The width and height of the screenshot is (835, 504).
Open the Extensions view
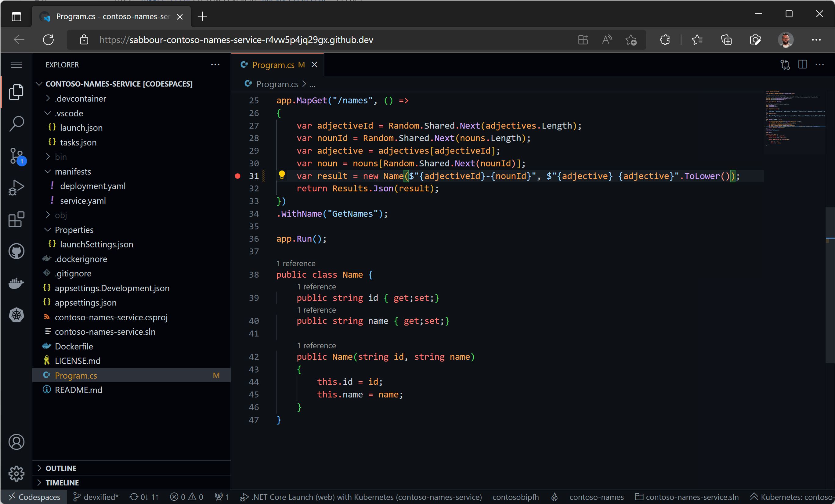tap(16, 219)
